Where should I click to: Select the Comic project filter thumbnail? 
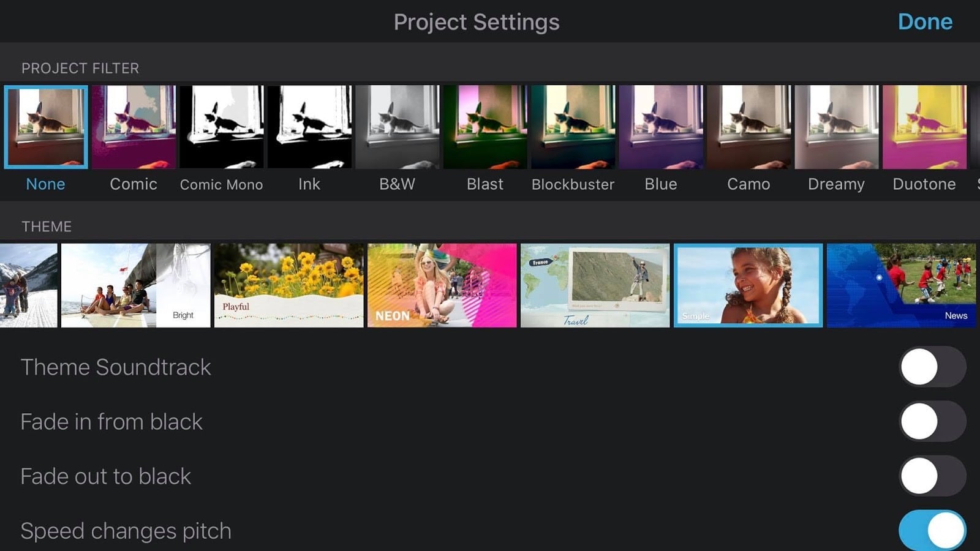tap(134, 127)
